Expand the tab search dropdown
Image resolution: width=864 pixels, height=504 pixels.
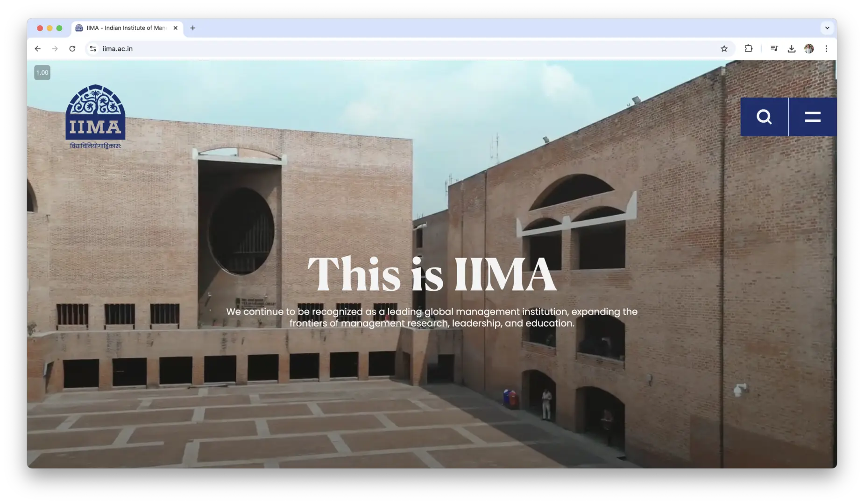[x=827, y=28]
